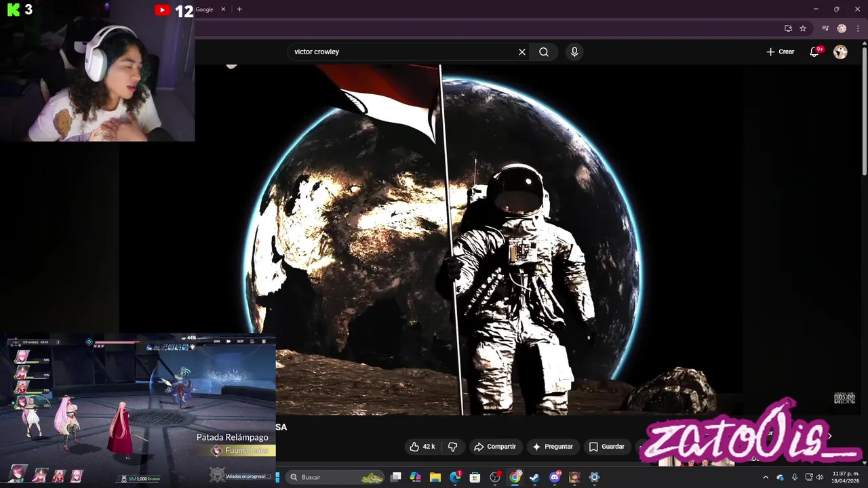This screenshot has height=488, width=868.
Task: Open the YouTube account avatar menu
Action: pos(840,52)
